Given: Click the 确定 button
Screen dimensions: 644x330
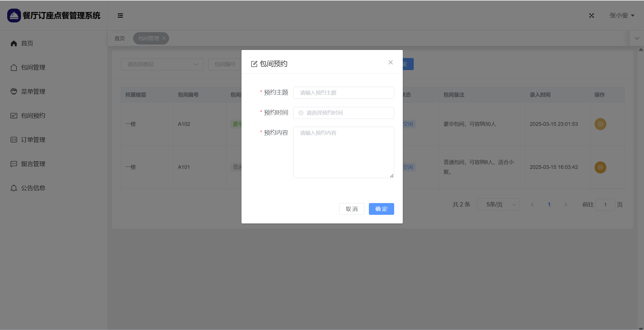Looking at the screenshot, I should (x=381, y=209).
